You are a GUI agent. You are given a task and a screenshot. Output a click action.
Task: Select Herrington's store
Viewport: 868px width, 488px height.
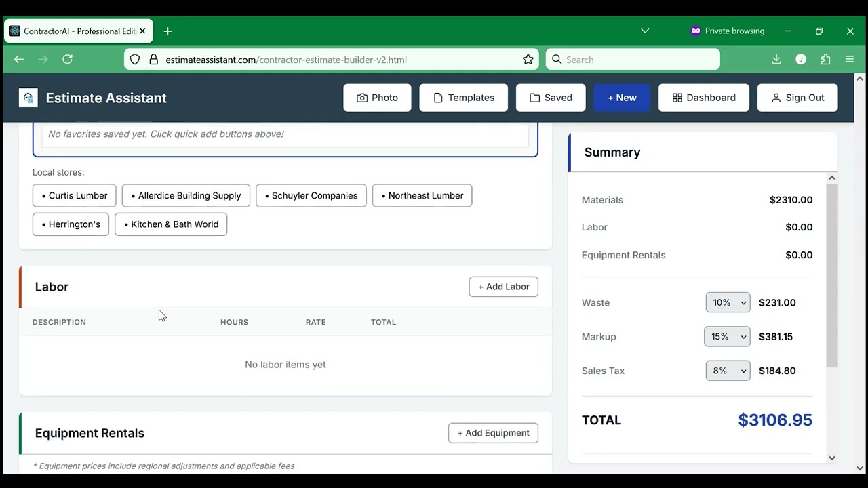coord(71,224)
